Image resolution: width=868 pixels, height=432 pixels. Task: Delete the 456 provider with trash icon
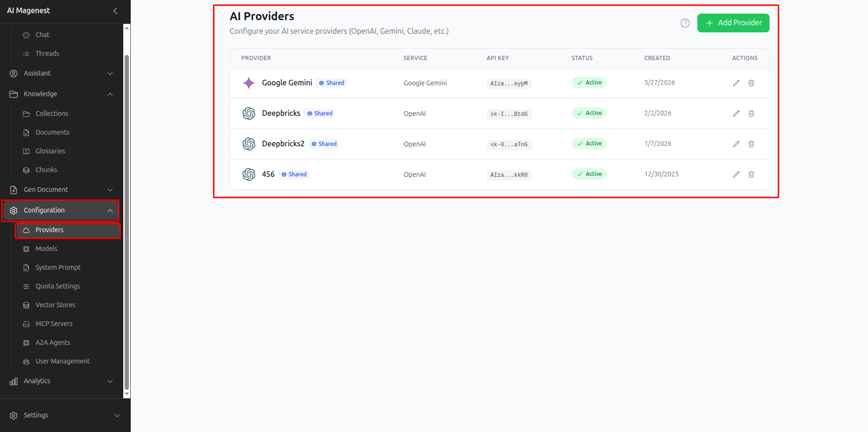pos(751,174)
